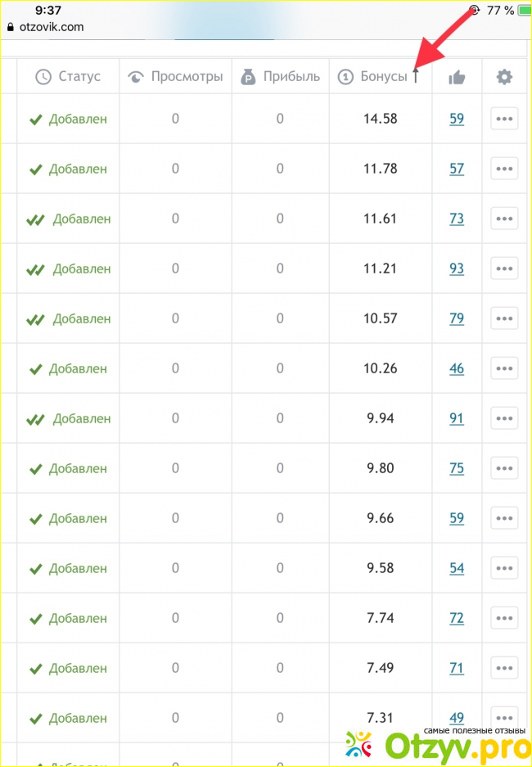532x767 pixels.
Task: Open the 91 likes link
Action: (x=457, y=419)
